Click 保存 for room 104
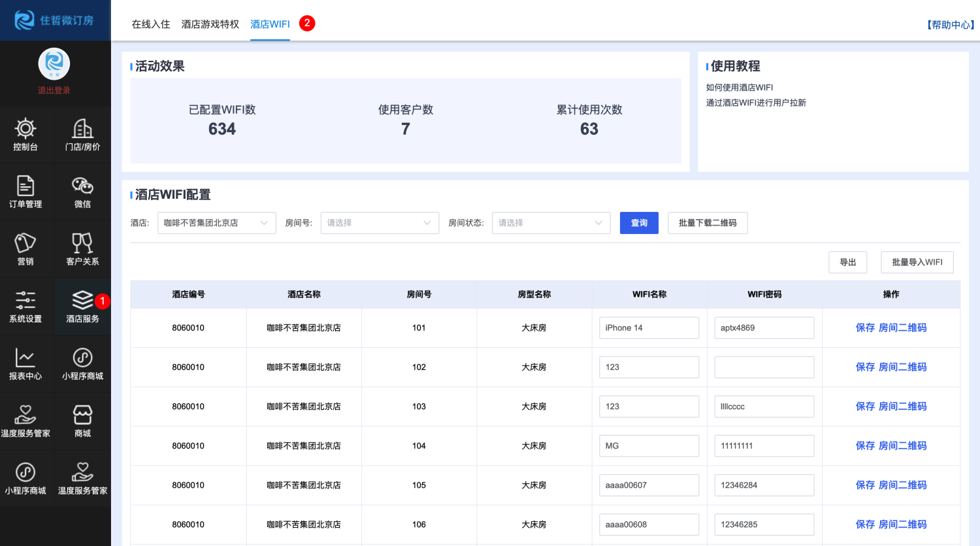The height and width of the screenshot is (546, 980). coord(865,445)
